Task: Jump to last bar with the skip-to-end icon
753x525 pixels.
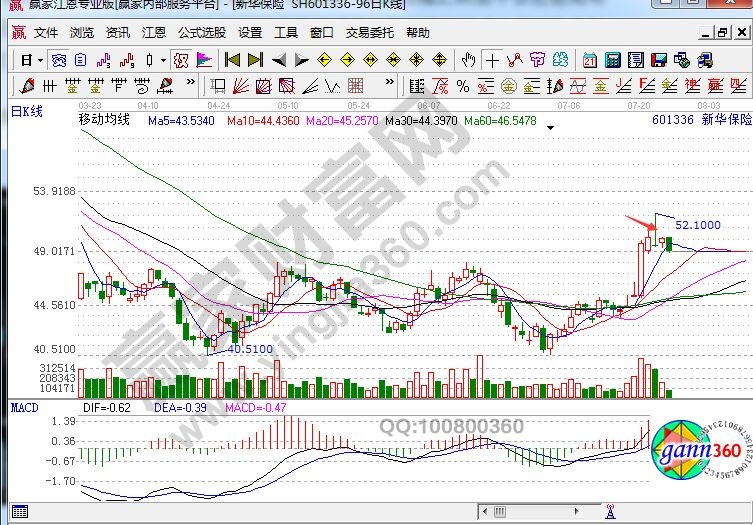Action: click(x=255, y=60)
